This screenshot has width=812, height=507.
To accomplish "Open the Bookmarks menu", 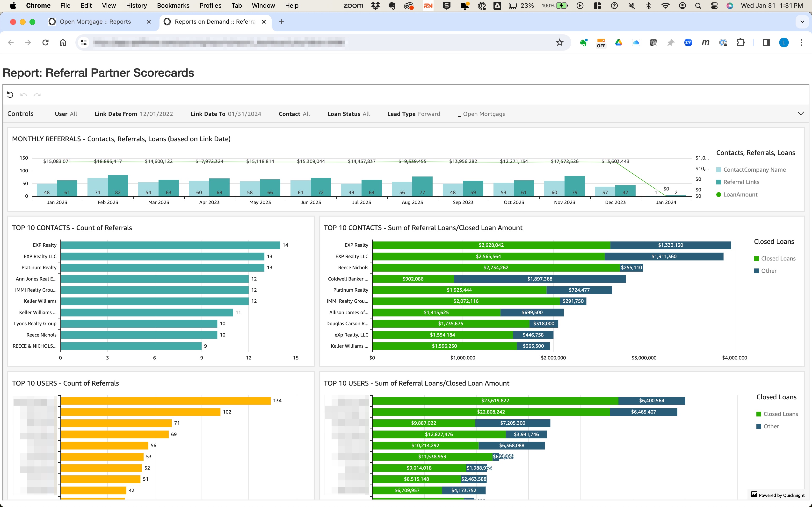I will coord(173,6).
